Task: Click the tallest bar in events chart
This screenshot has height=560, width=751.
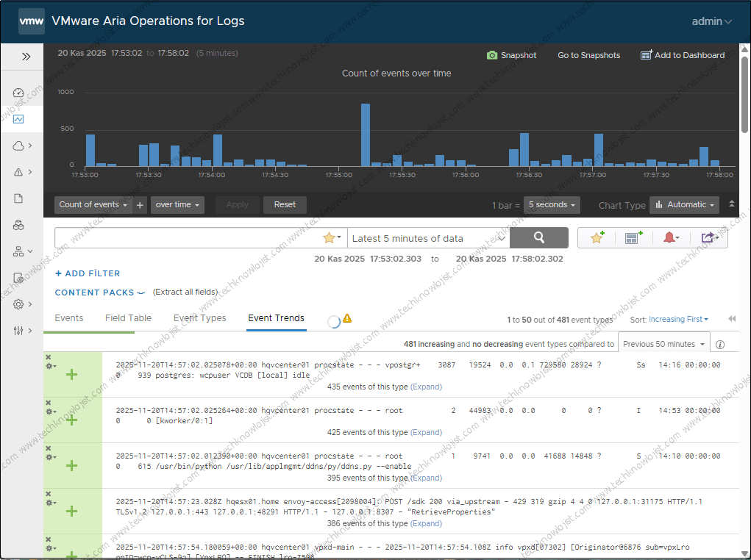Action: click(x=366, y=135)
